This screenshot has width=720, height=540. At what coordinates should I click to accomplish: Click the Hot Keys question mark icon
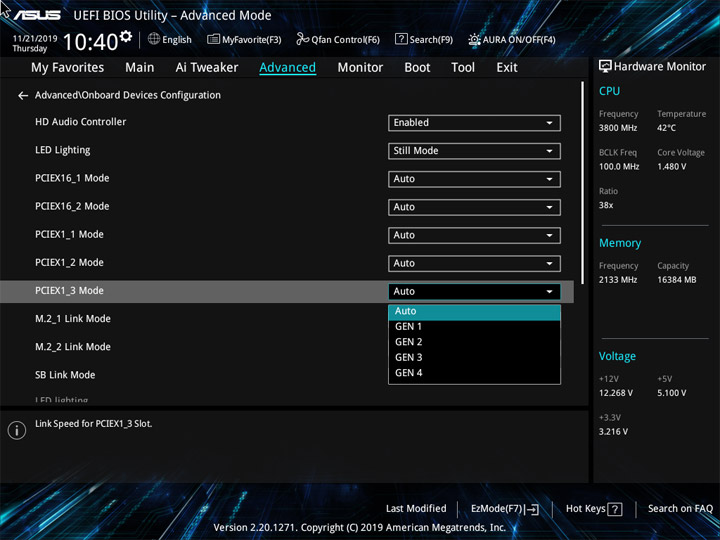pos(614,509)
